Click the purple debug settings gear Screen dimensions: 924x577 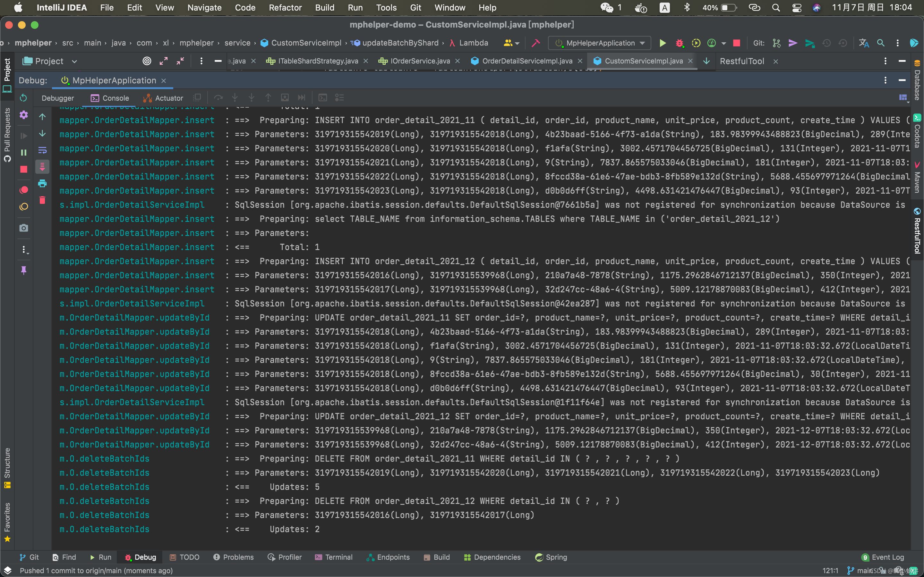click(x=24, y=114)
